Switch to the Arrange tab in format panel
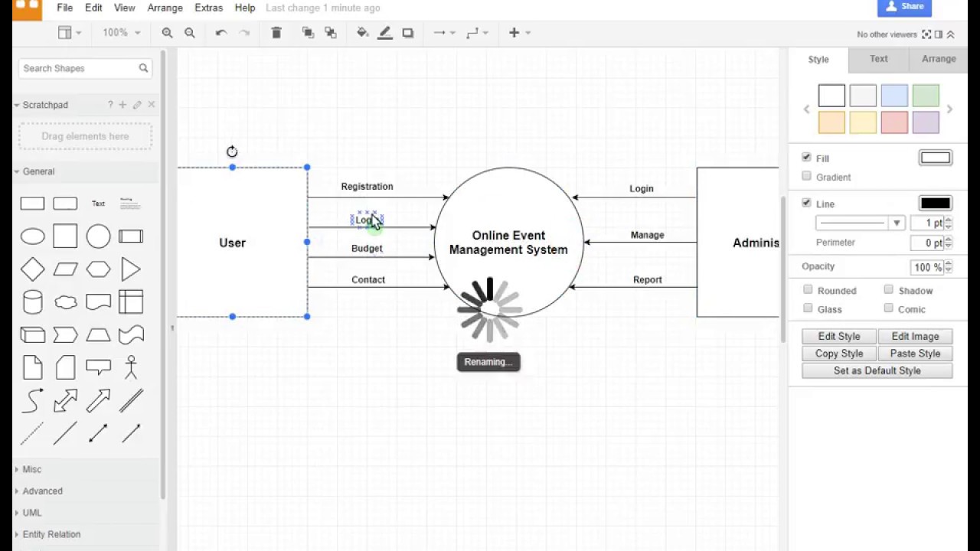 [939, 59]
